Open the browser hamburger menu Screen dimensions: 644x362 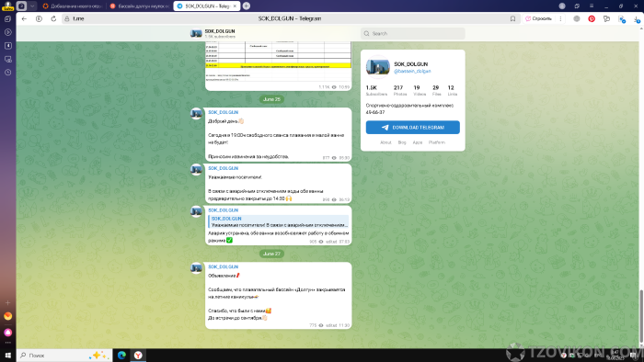(x=592, y=6)
